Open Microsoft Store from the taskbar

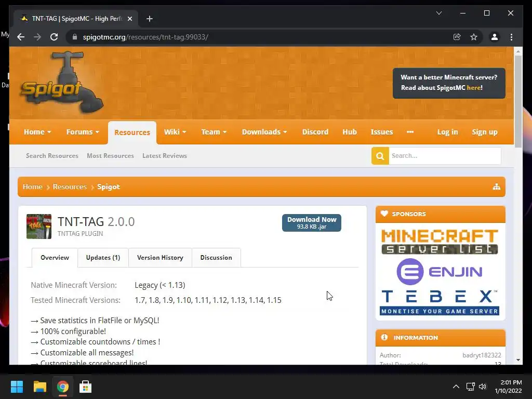[x=85, y=387]
